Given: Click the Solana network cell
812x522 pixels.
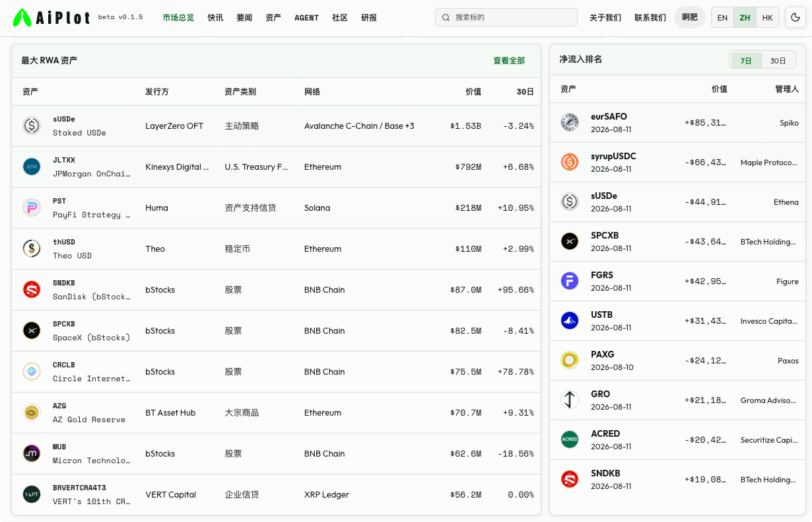Looking at the screenshot, I should (x=317, y=207).
